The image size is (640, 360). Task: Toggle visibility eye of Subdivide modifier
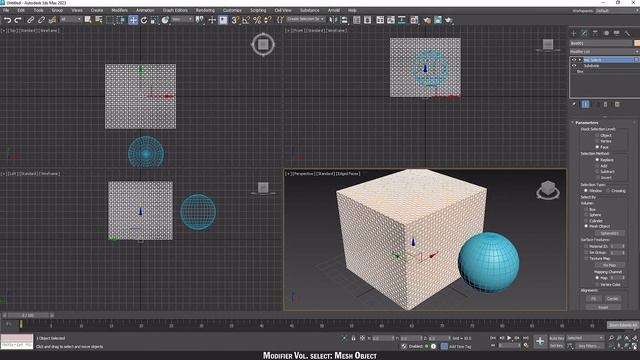point(573,66)
